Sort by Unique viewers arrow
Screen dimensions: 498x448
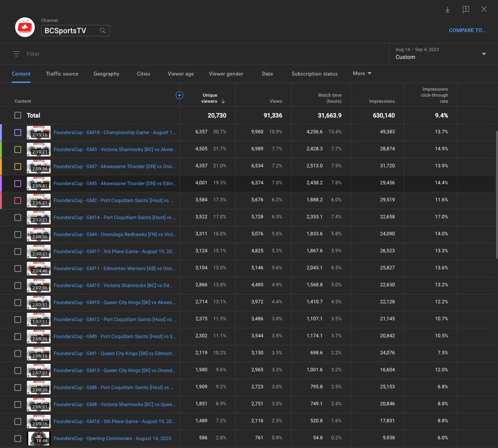pyautogui.click(x=223, y=101)
